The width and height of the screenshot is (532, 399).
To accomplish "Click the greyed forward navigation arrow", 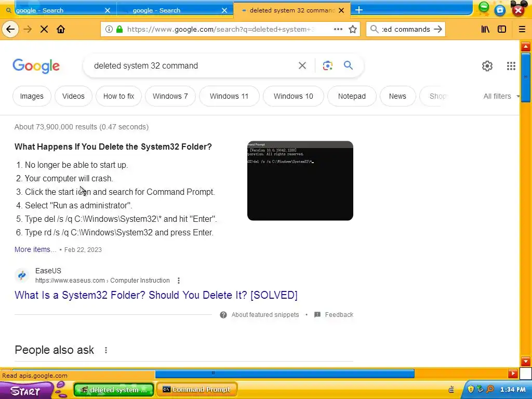I will (x=28, y=29).
